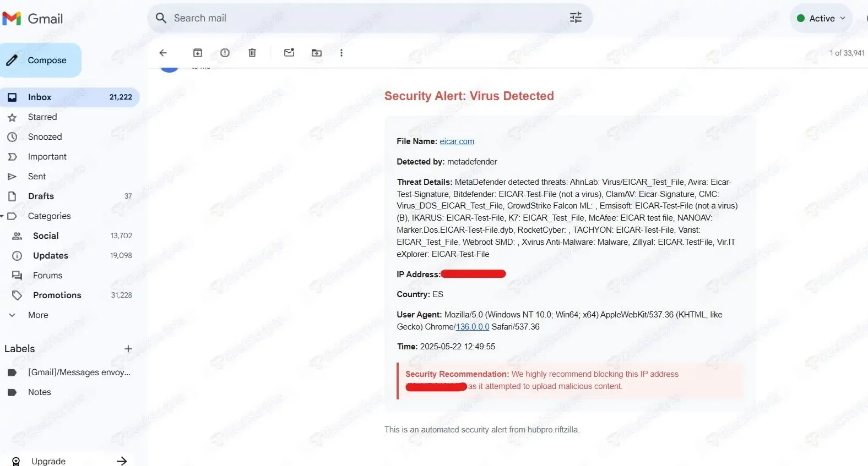This screenshot has width=868, height=466.
Task: Open the eicar.com file link
Action: pos(457,141)
